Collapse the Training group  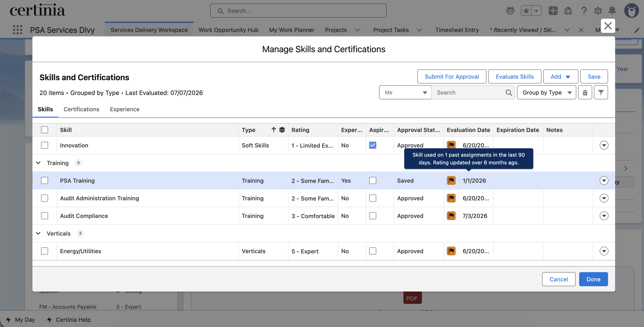[x=38, y=163]
